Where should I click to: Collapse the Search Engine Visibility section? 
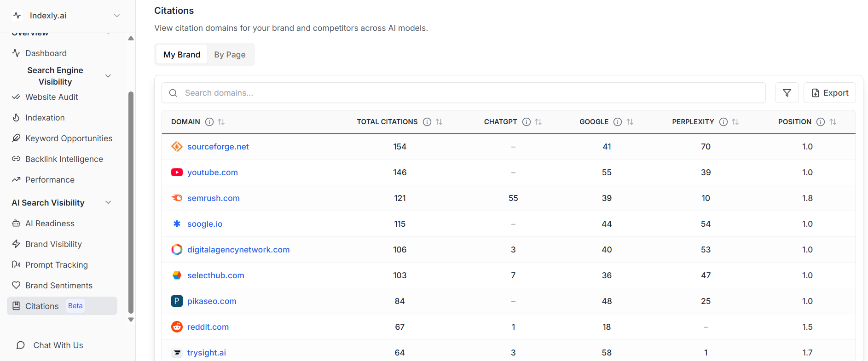pos(108,76)
